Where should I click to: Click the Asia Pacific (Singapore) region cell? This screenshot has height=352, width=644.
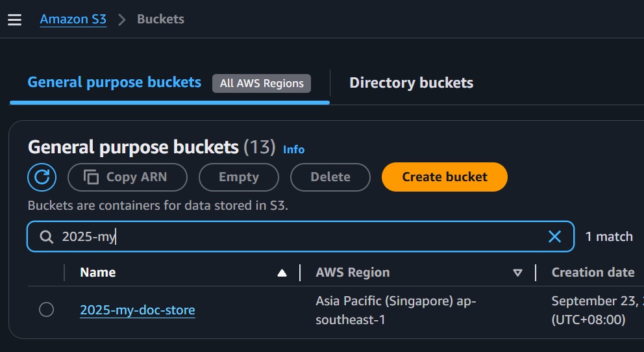[x=395, y=310]
